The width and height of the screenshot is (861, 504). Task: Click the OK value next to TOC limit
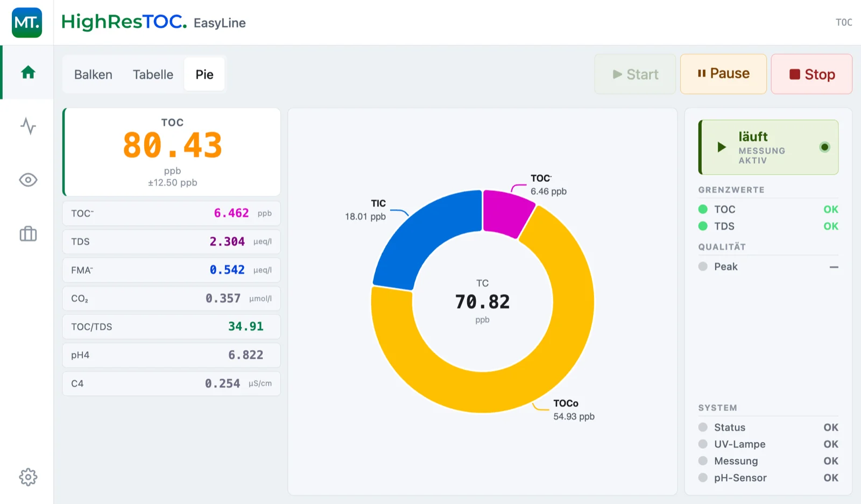[x=831, y=209]
